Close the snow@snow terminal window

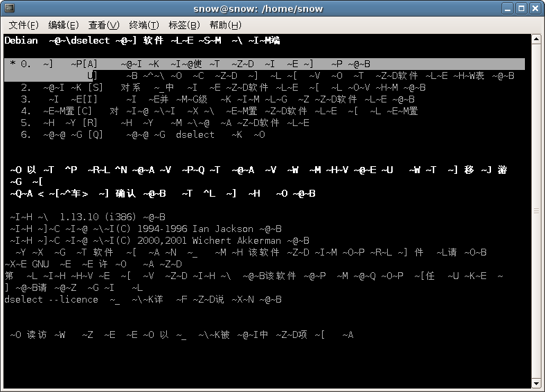[x=535, y=8]
